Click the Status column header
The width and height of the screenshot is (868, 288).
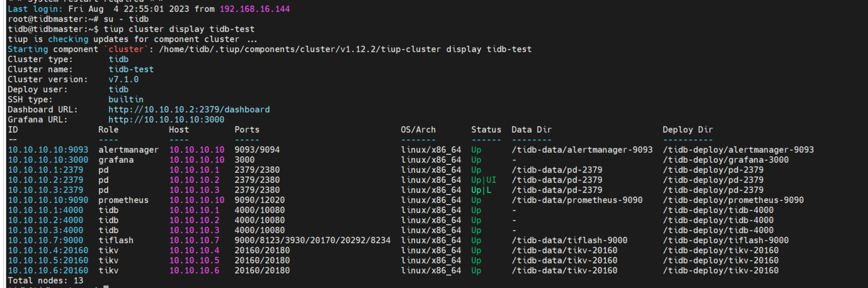pyautogui.click(x=486, y=130)
